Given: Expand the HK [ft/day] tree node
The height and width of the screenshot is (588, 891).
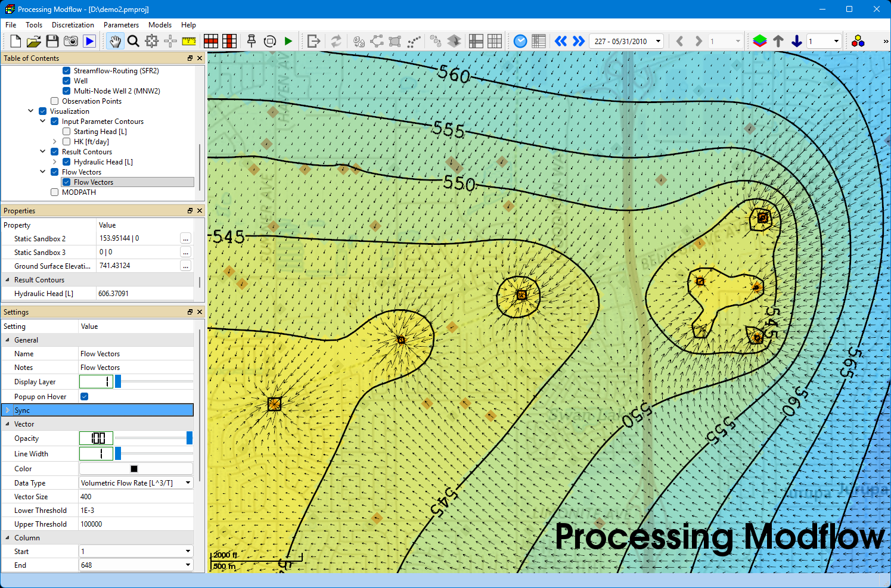Looking at the screenshot, I should pyautogui.click(x=55, y=142).
